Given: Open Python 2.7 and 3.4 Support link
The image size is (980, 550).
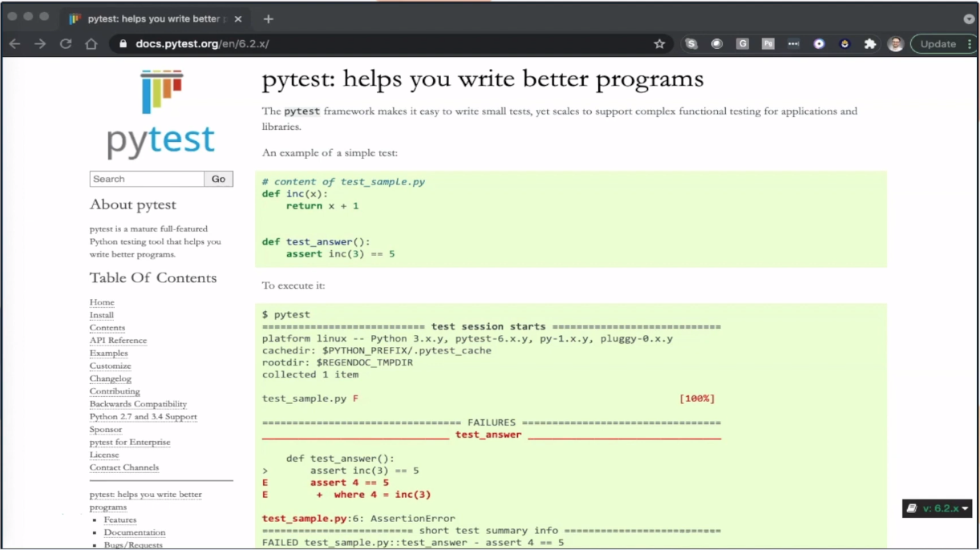Looking at the screenshot, I should coord(143,417).
